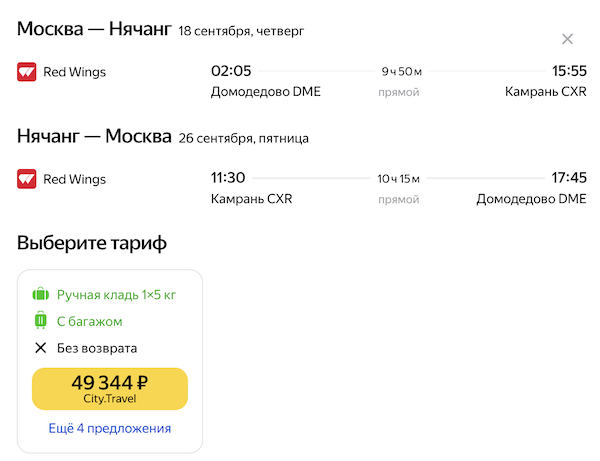Close the flight details panel
The image size is (600, 461).
pyautogui.click(x=567, y=40)
